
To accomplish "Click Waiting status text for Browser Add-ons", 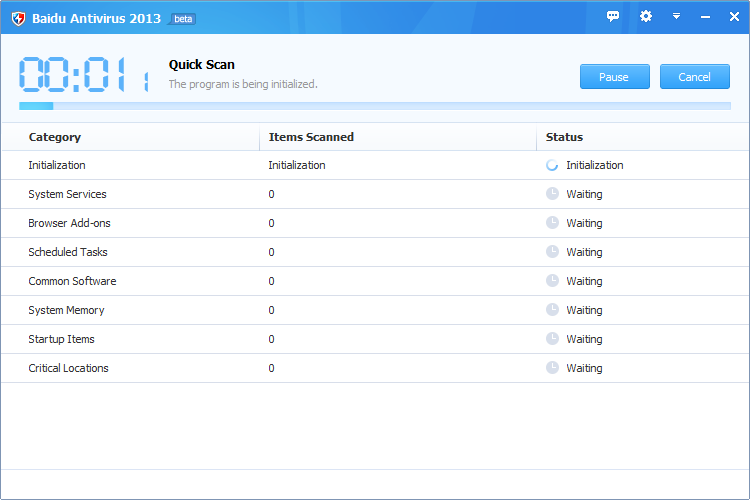I will pos(584,223).
